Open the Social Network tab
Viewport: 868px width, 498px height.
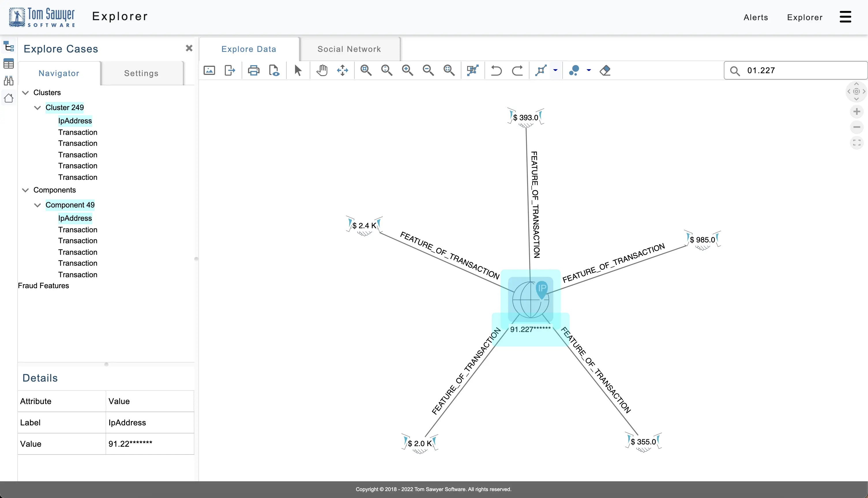(x=349, y=49)
